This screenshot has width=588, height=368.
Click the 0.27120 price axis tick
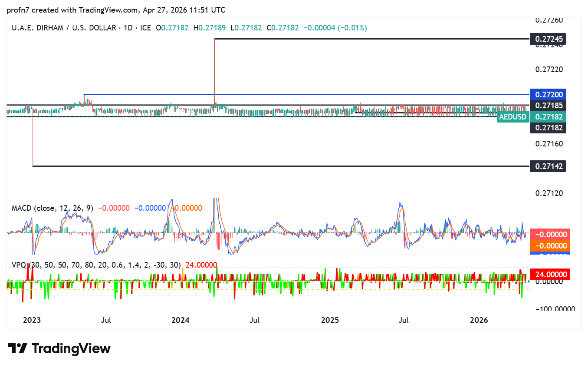[549, 193]
